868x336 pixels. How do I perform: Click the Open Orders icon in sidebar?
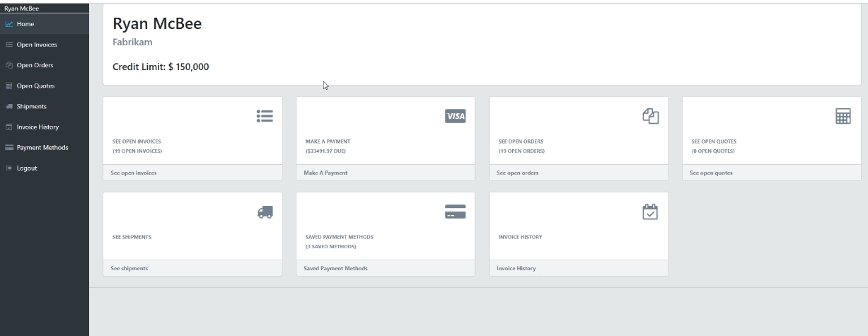click(x=9, y=65)
